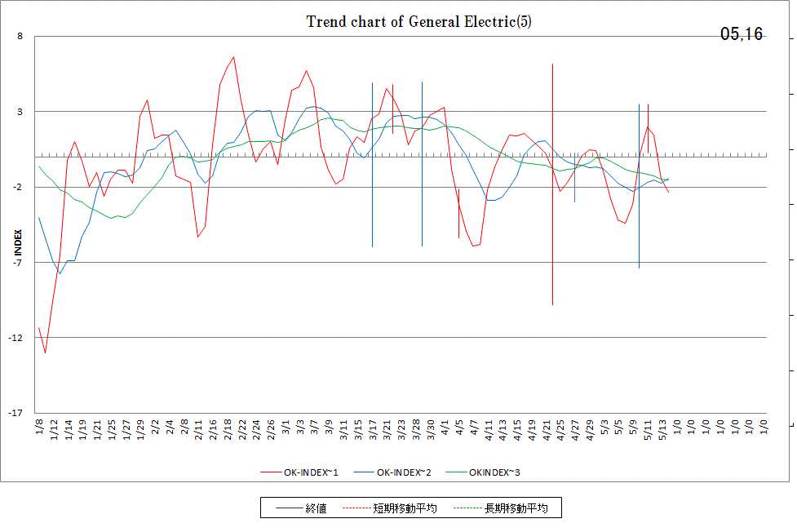
Task: Click the x-axis date label "3/1"
Action: pyautogui.click(x=286, y=427)
